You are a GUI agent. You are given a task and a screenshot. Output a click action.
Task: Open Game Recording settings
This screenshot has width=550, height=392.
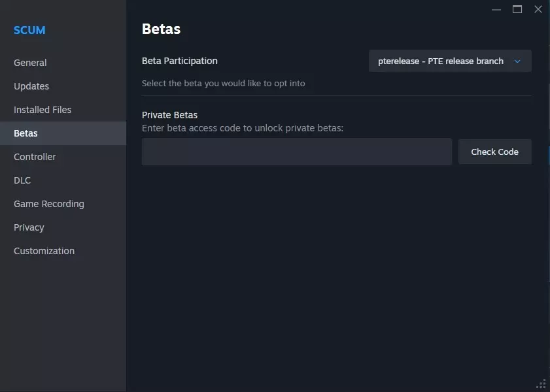pyautogui.click(x=49, y=204)
